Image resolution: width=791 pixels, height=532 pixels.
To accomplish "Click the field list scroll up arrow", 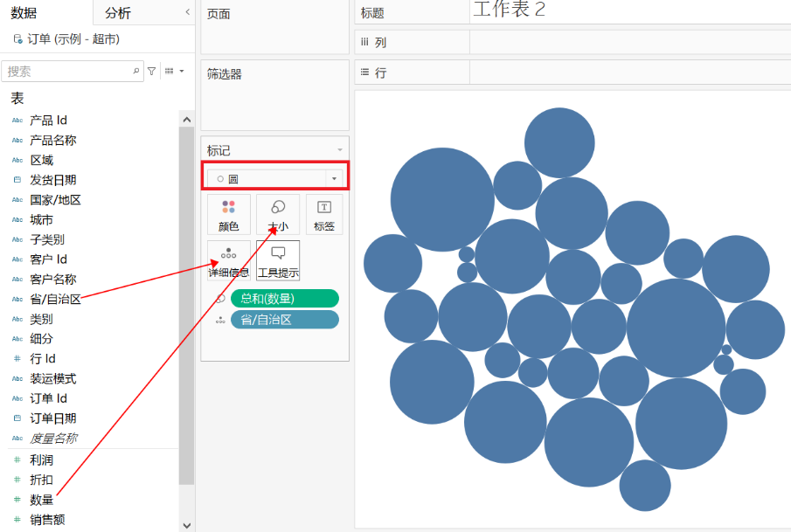I will click(x=187, y=120).
